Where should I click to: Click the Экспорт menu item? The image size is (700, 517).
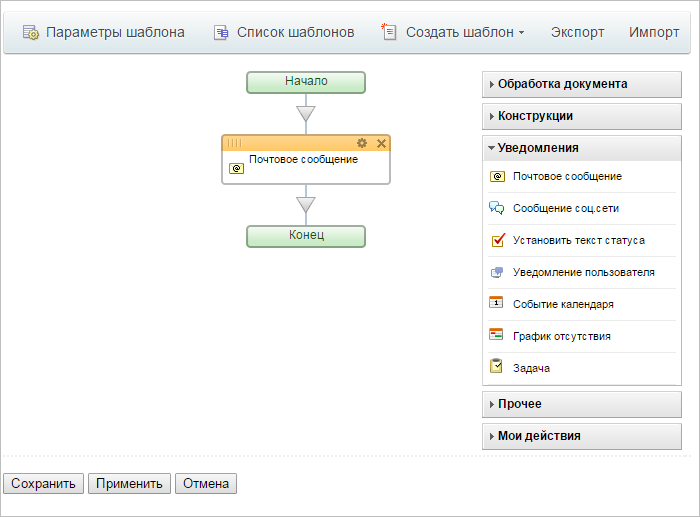tap(577, 32)
